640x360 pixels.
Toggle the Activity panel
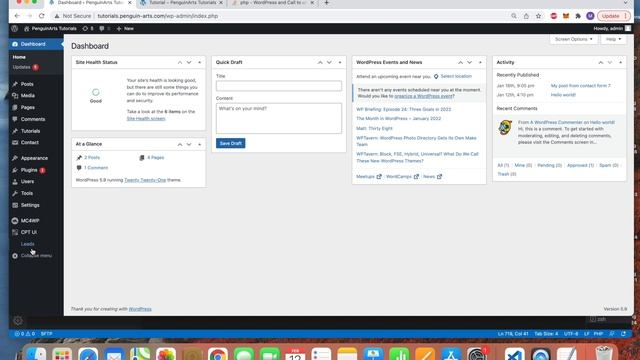click(621, 62)
